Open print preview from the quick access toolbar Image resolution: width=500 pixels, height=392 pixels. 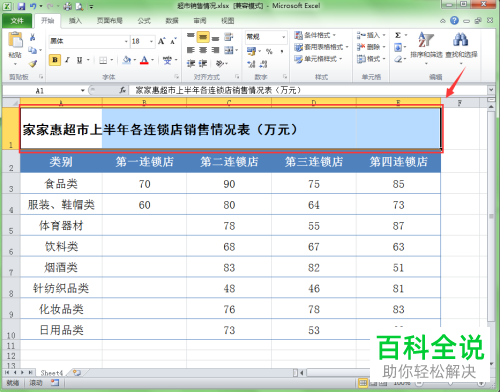click(79, 6)
